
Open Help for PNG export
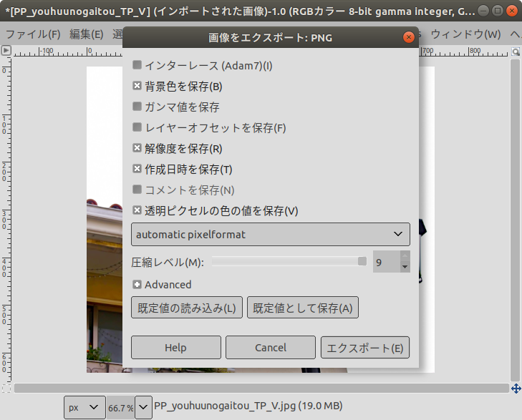click(175, 348)
